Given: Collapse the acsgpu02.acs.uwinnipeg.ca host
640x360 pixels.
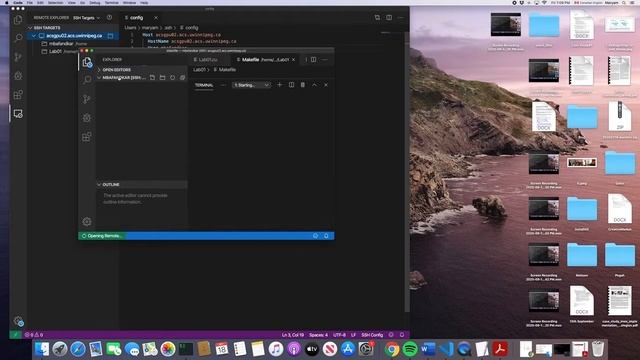Looking at the screenshot, I should pos(34,36).
